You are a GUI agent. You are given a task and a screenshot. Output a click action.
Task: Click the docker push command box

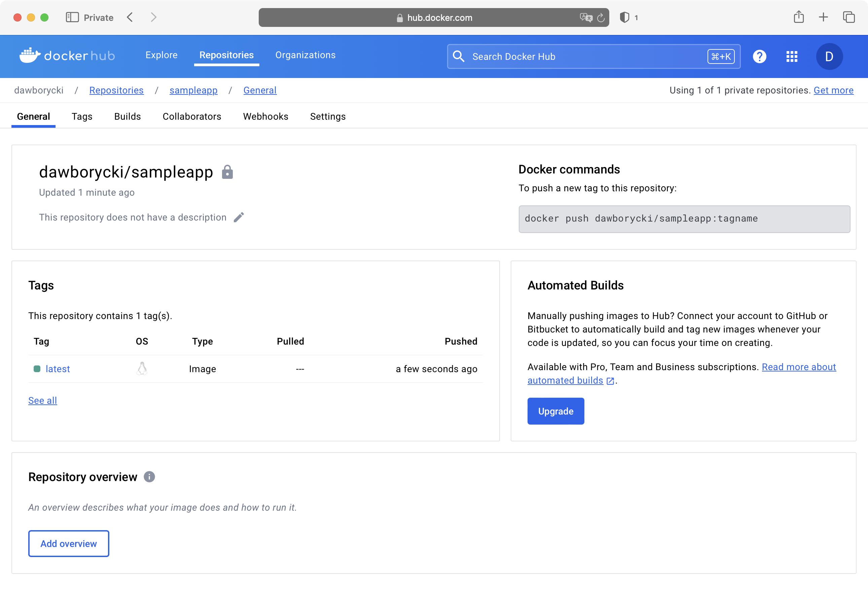pyautogui.click(x=684, y=219)
